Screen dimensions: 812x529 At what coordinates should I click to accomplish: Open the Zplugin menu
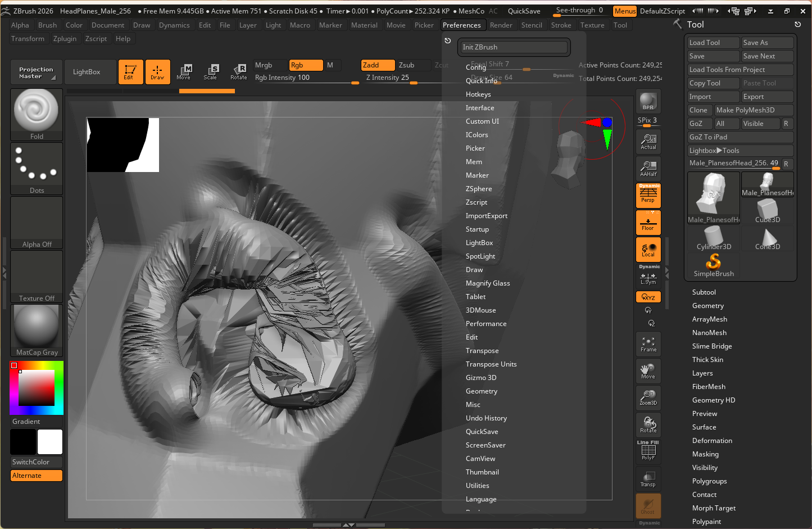pyautogui.click(x=65, y=39)
